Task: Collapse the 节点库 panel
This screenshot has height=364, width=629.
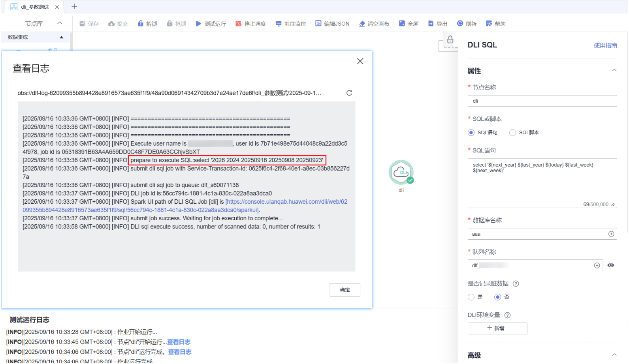Action: 60,23
